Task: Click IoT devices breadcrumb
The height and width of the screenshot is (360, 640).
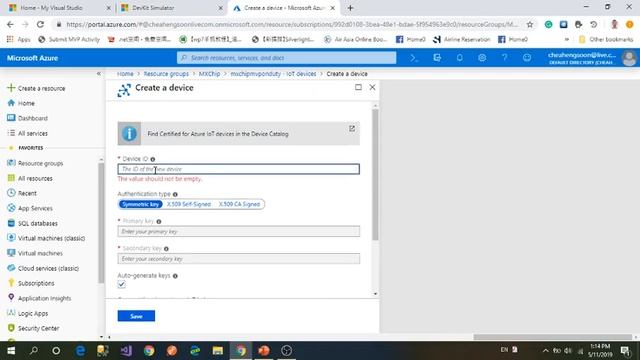Action: (x=273, y=74)
